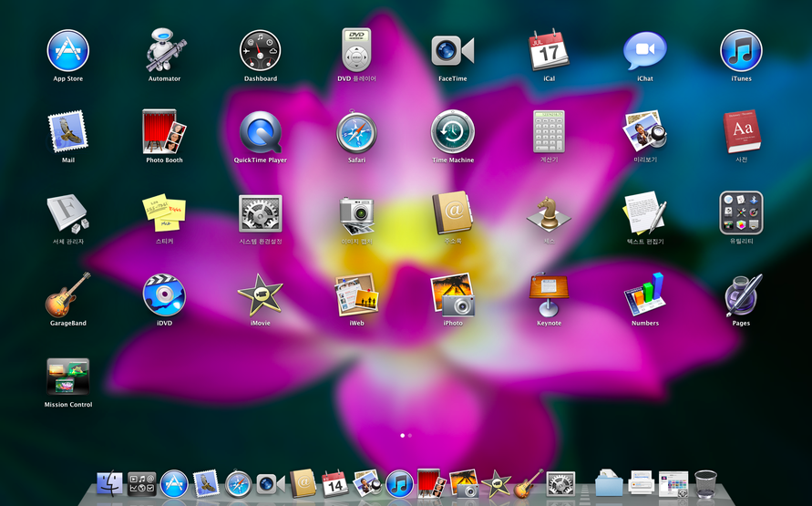Launch Photo Booth from the Dock
812x506 pixels.
click(432, 484)
